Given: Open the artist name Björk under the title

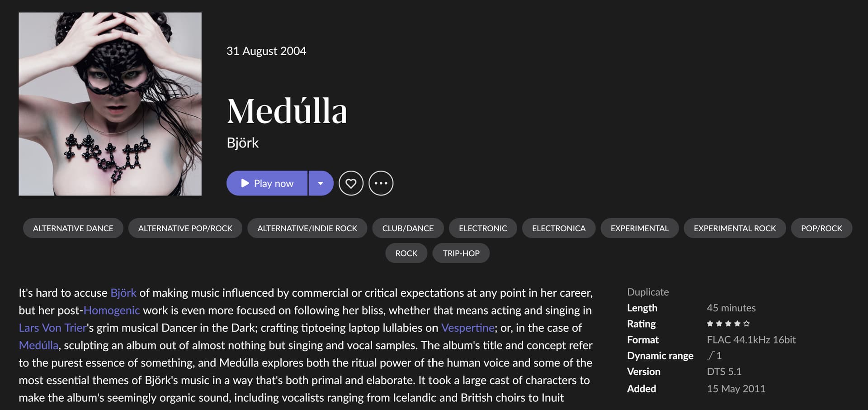Looking at the screenshot, I should [243, 143].
